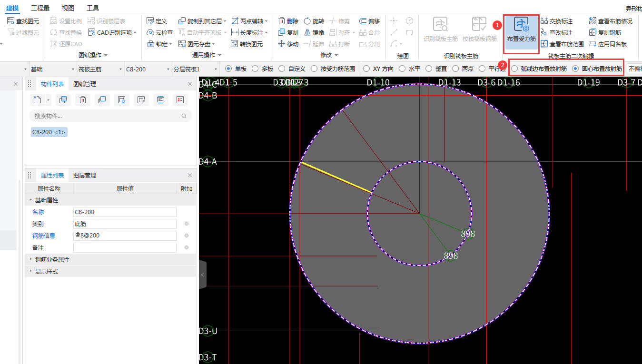Click the 复制 copy tool in Modify group
Screen dimensions: 642x364
pyautogui.click(x=288, y=32)
